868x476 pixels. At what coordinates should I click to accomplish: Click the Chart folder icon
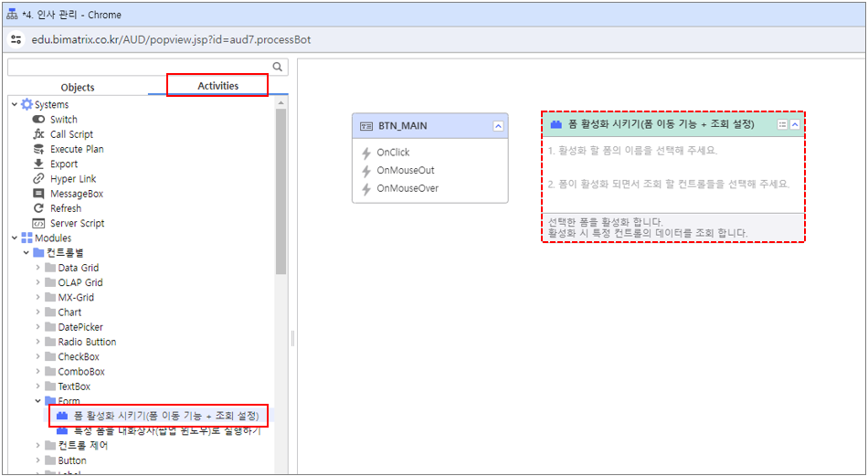pos(50,312)
